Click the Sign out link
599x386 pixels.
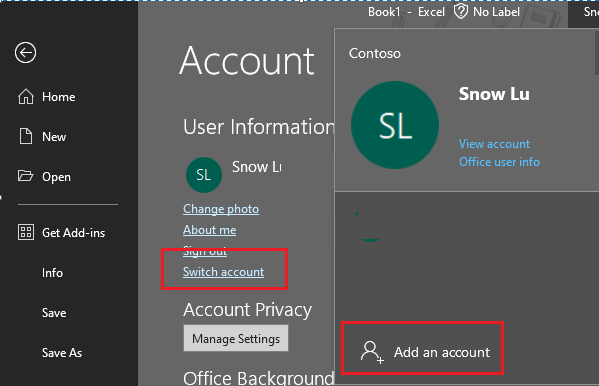(x=205, y=251)
